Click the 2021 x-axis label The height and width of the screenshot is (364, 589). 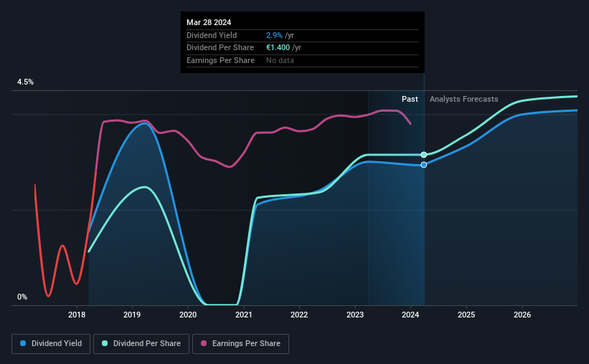tap(244, 315)
